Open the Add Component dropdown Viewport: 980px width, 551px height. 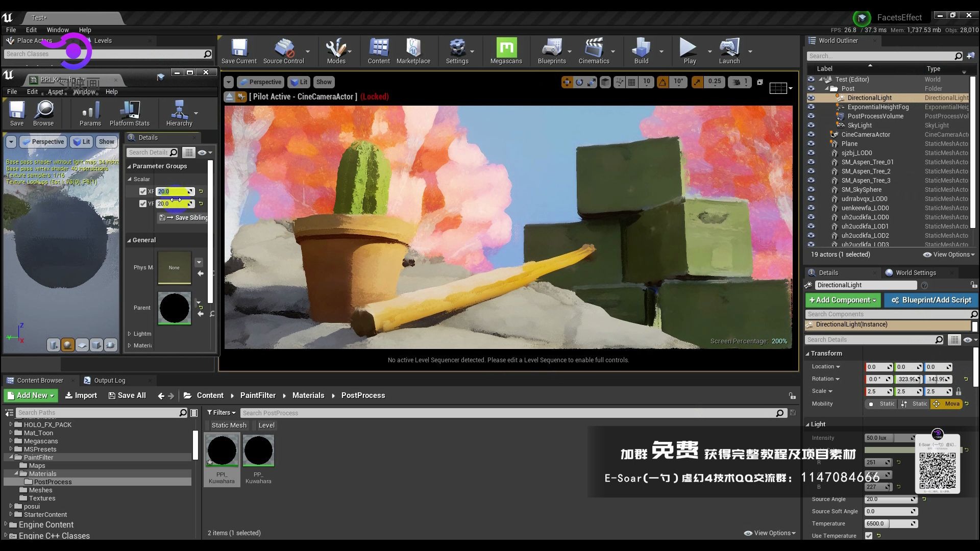click(x=842, y=300)
